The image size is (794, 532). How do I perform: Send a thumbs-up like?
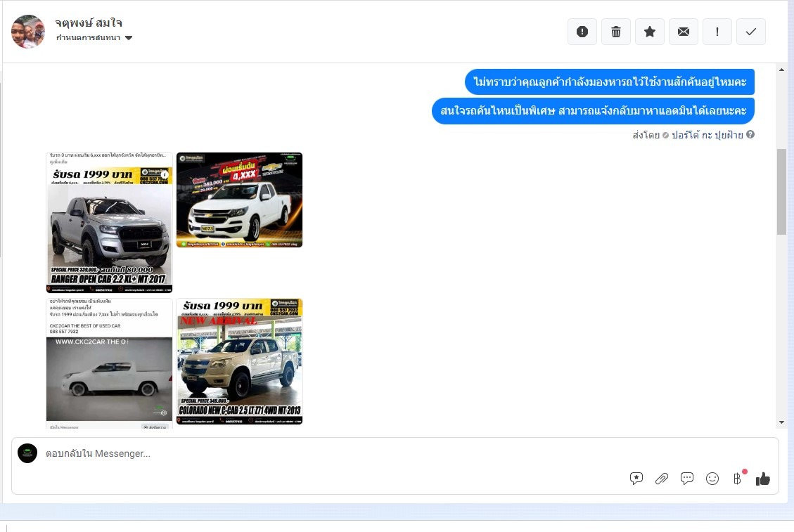[763, 479]
